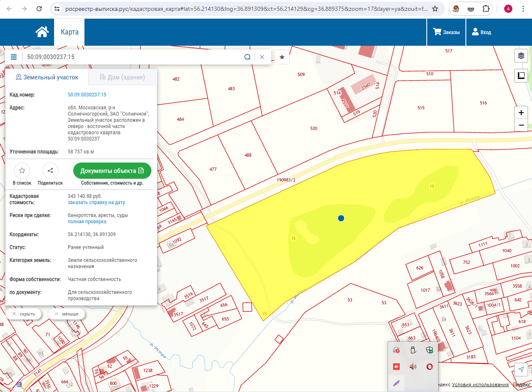The image size is (532, 392).
Task: Clear the search field with X
Action: pyautogui.click(x=262, y=57)
